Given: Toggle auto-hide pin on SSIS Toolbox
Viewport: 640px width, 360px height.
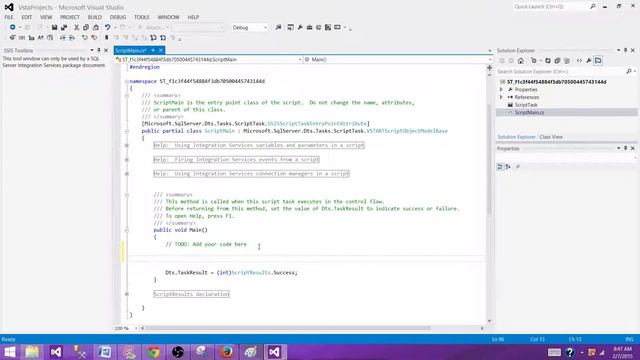Looking at the screenshot, I should [x=99, y=50].
